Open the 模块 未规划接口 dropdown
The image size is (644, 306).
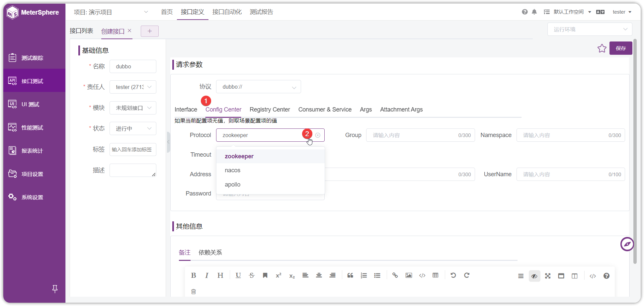(x=133, y=108)
